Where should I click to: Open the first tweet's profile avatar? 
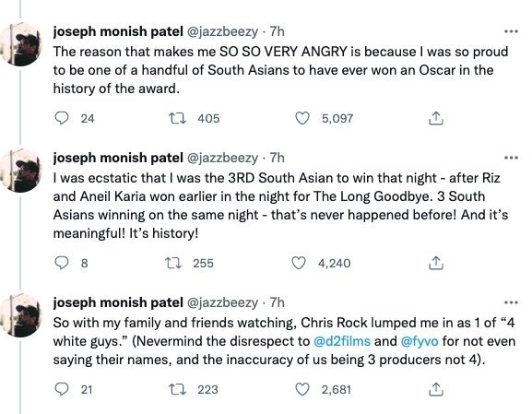(x=21, y=44)
